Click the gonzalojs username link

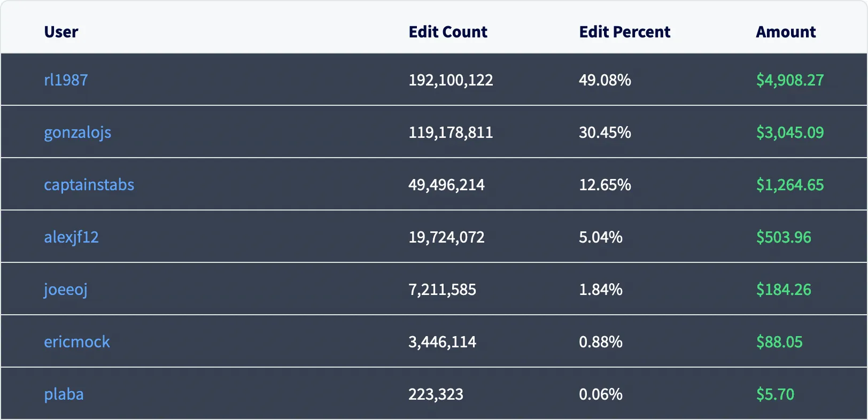[x=77, y=133]
